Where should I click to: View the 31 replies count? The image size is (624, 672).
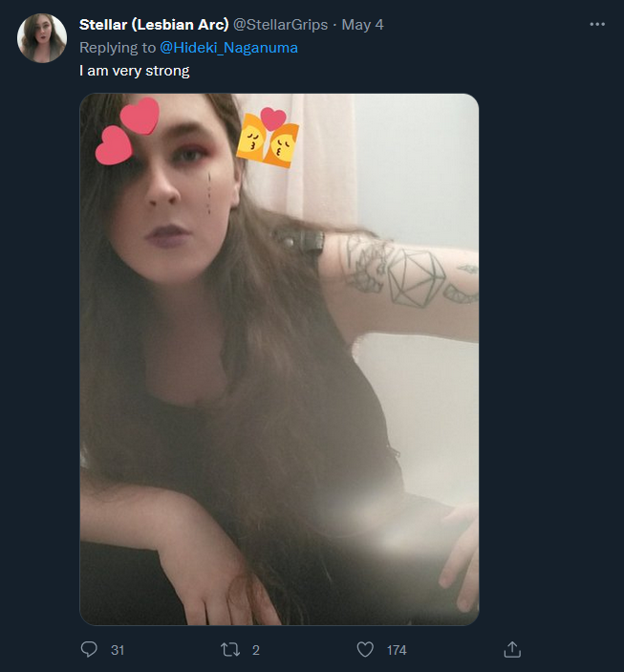click(x=118, y=650)
